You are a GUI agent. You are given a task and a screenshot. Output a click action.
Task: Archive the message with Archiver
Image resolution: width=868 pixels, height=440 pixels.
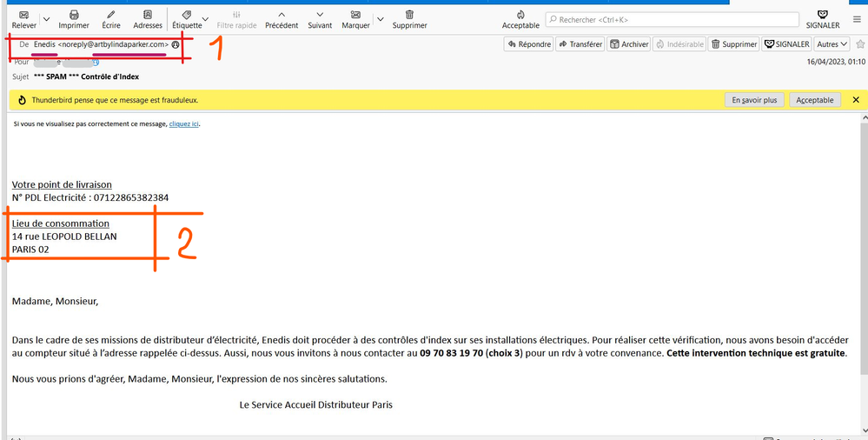coord(629,44)
